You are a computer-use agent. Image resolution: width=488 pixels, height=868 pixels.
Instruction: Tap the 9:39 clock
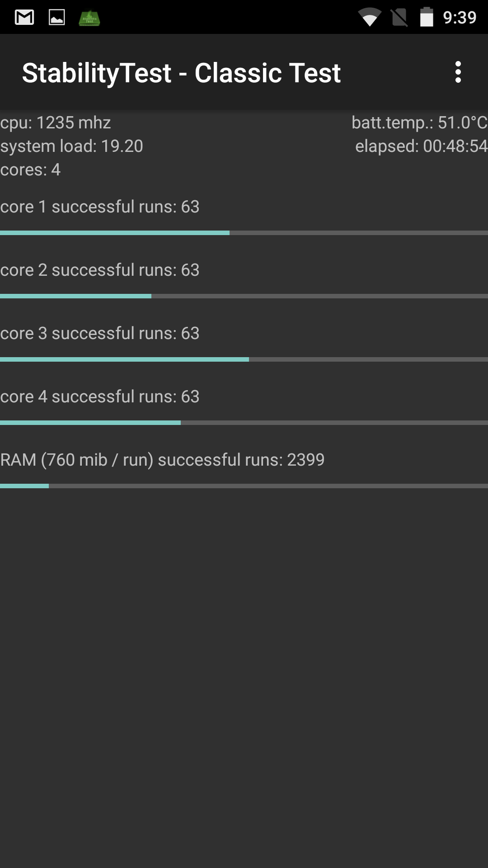(x=460, y=18)
